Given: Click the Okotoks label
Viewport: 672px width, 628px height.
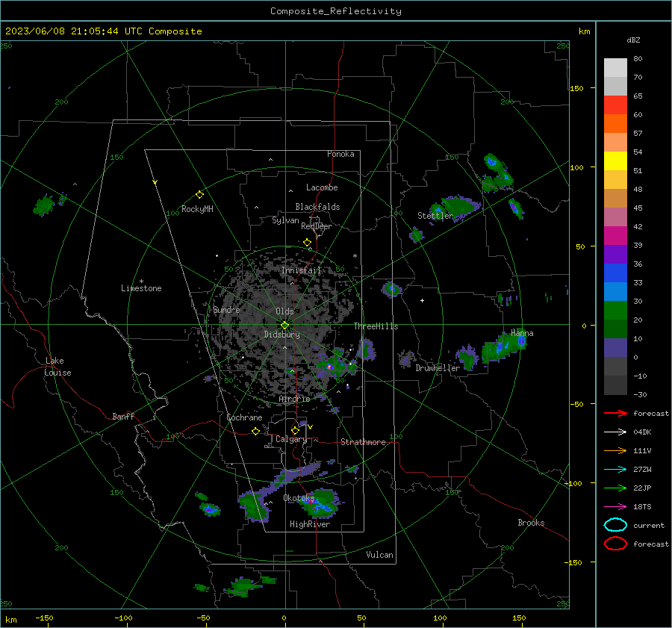Looking at the screenshot, I should tap(299, 498).
